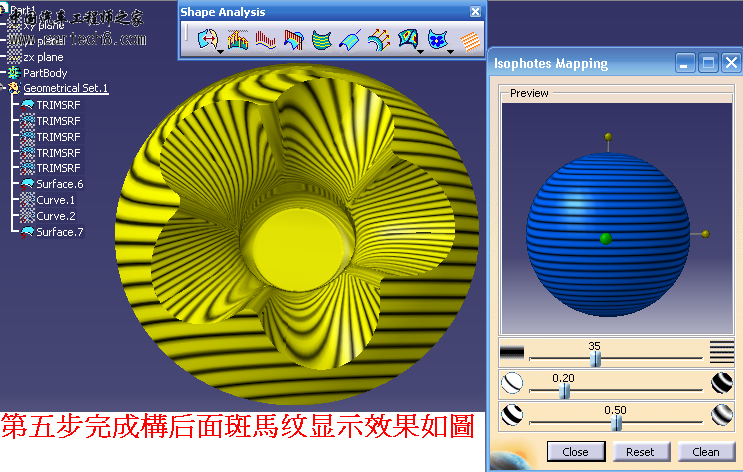Select Curve.1 in the tree

point(55,200)
